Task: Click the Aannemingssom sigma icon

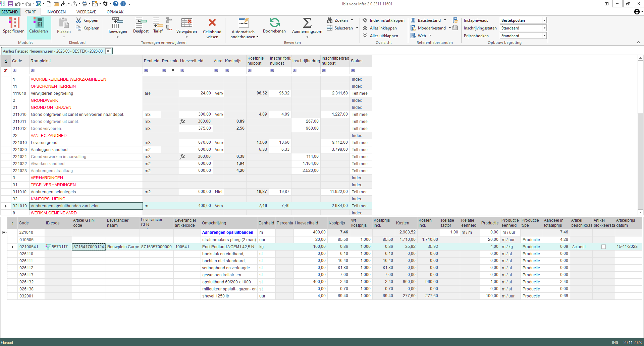Action: coord(307,22)
